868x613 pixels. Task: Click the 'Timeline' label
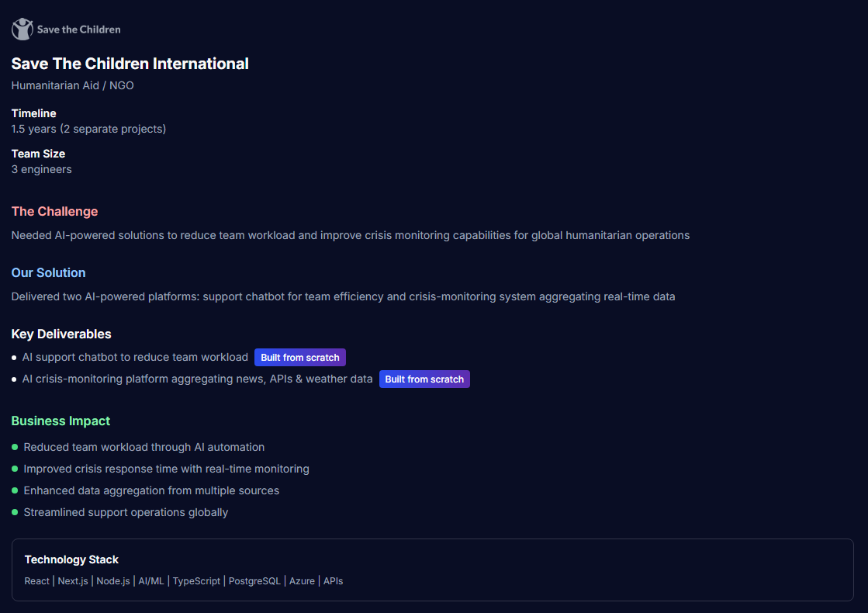tap(34, 113)
